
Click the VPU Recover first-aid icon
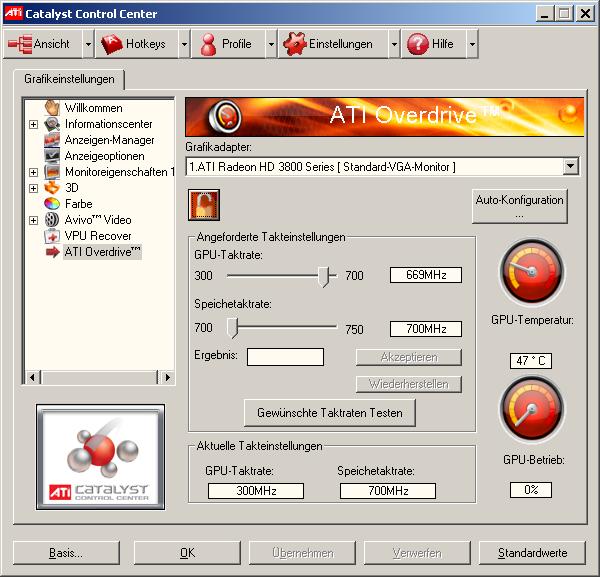52,236
